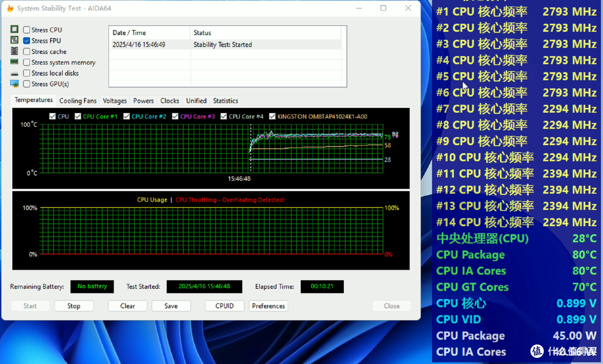Image resolution: width=603 pixels, height=364 pixels.
Task: Open the Voltages tab
Action: [x=114, y=100]
